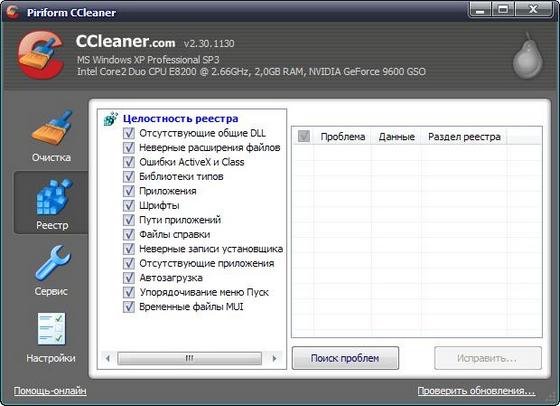The image size is (560, 406).
Task: Open the Очистка cleaner section
Action: coord(51,136)
